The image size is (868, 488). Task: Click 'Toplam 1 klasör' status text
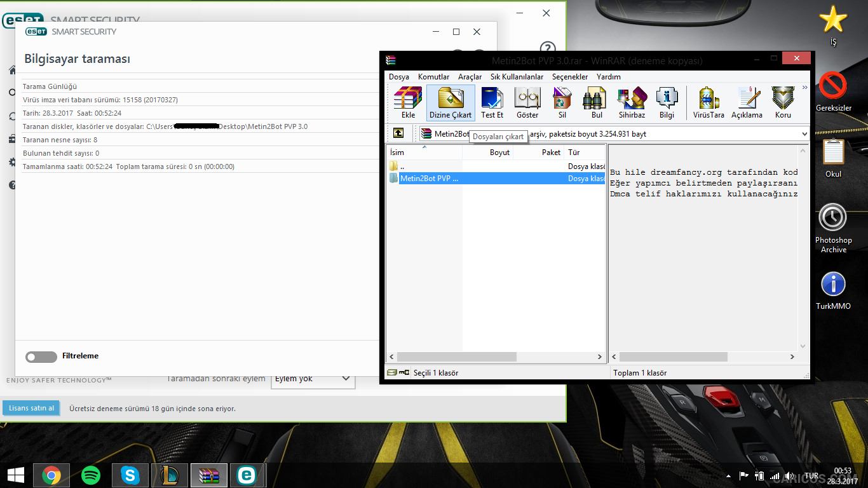pyautogui.click(x=640, y=373)
